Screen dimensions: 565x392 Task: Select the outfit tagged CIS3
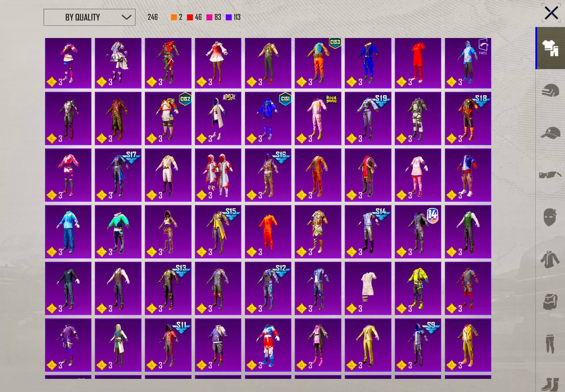318,63
